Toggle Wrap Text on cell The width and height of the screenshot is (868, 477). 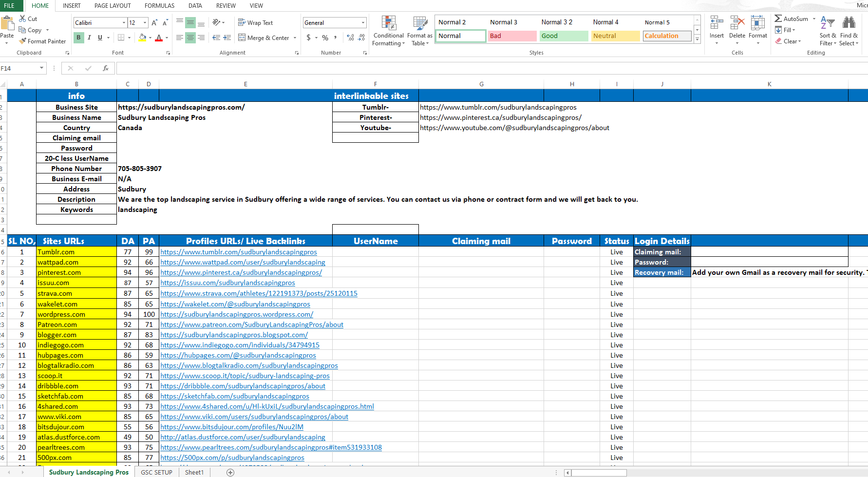coord(255,22)
